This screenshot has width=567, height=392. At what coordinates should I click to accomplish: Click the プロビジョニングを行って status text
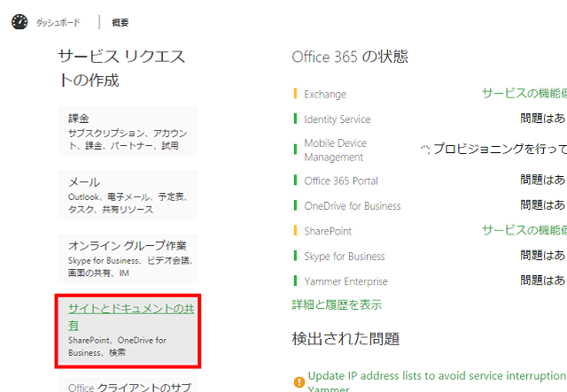click(500, 149)
